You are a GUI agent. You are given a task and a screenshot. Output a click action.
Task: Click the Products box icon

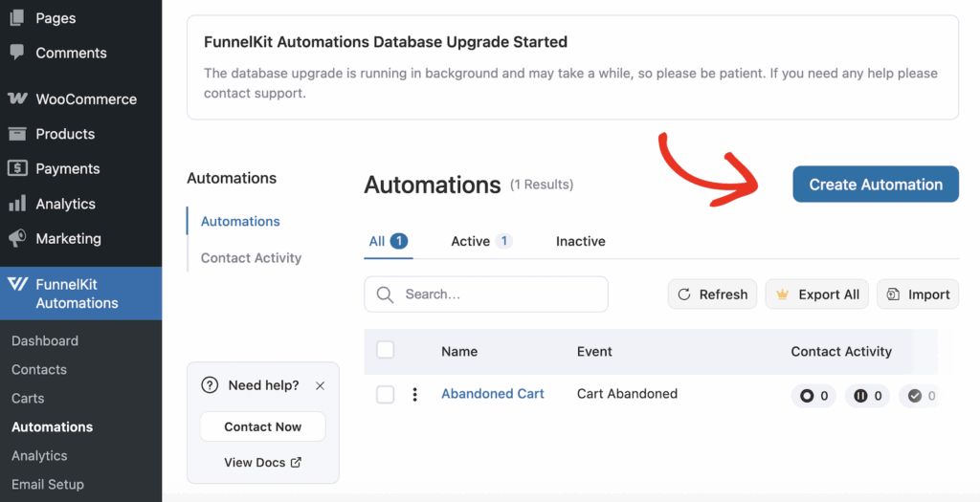point(17,134)
